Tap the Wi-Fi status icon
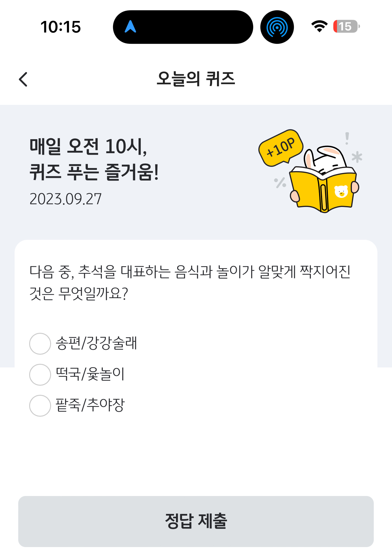This screenshot has width=392, height=558. [x=319, y=26]
